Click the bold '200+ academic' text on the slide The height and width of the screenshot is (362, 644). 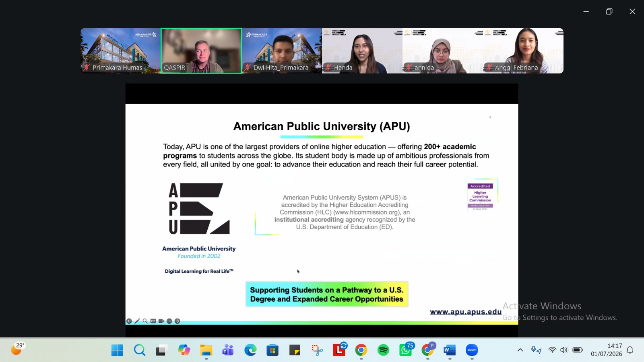click(450, 147)
